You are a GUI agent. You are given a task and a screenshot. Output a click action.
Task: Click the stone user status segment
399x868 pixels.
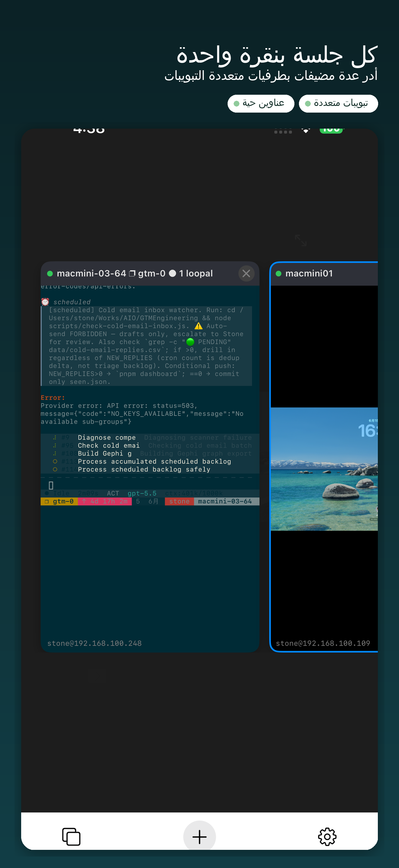pos(179,501)
